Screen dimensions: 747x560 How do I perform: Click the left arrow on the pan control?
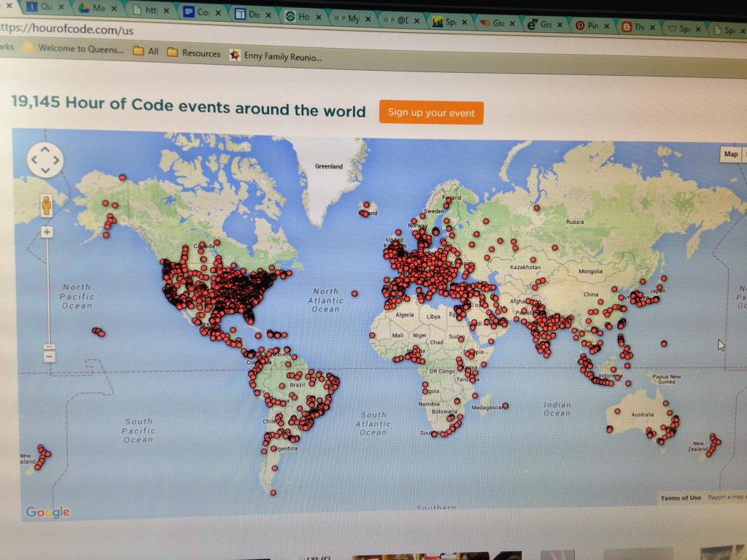pos(34,160)
